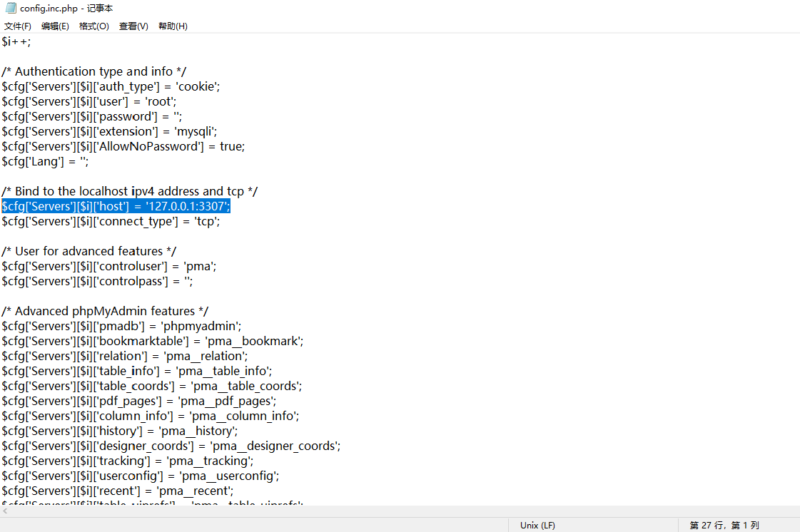Click the User for advanced features comment
The width and height of the screenshot is (800, 532).
(x=88, y=252)
